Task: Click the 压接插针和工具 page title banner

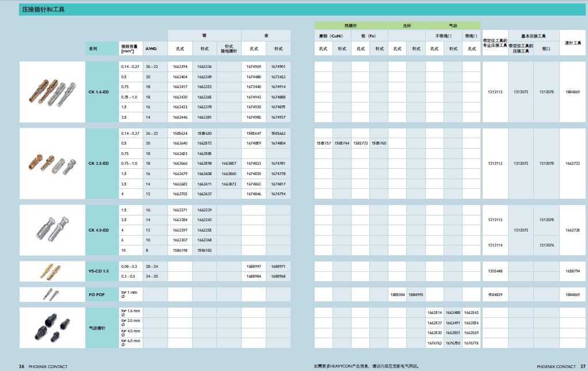Action: [x=302, y=9]
